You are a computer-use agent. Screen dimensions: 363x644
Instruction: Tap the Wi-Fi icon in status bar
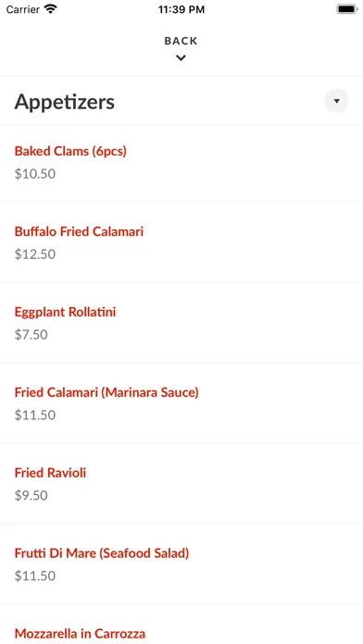coord(51,9)
